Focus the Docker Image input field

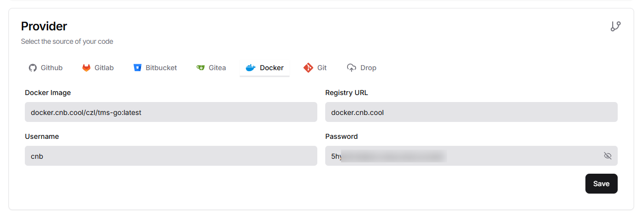tap(171, 112)
